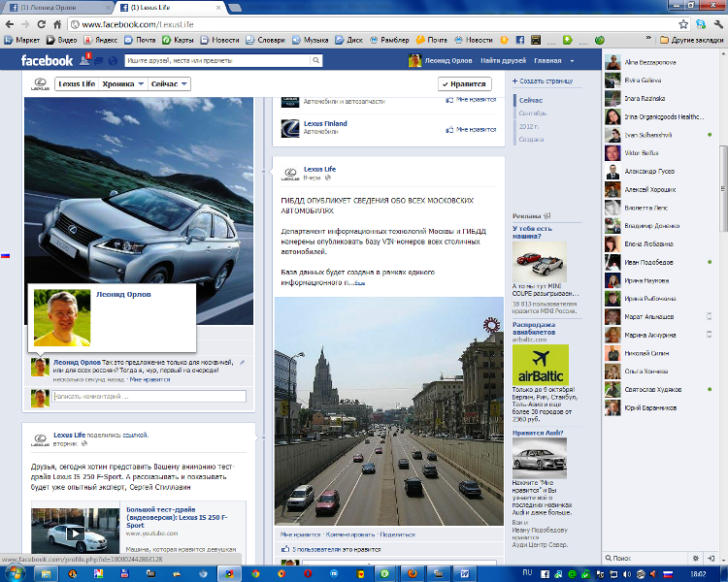The image size is (728, 582).
Task: Open chat with Иван Подобедов
Action: click(658, 262)
